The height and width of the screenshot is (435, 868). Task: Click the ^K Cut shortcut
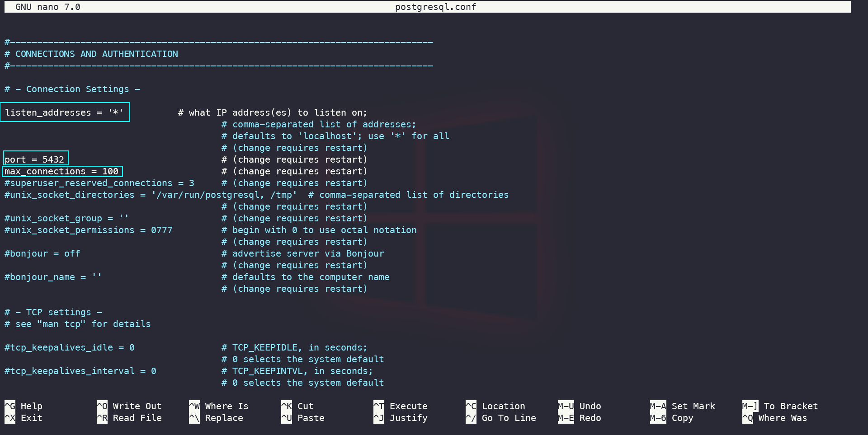coord(297,406)
